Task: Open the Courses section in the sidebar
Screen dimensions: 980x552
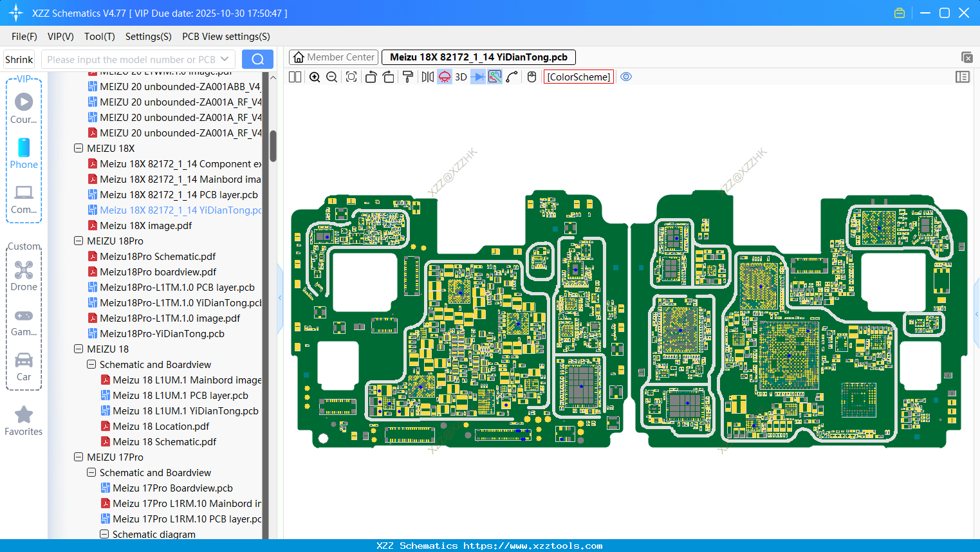Action: [x=24, y=109]
